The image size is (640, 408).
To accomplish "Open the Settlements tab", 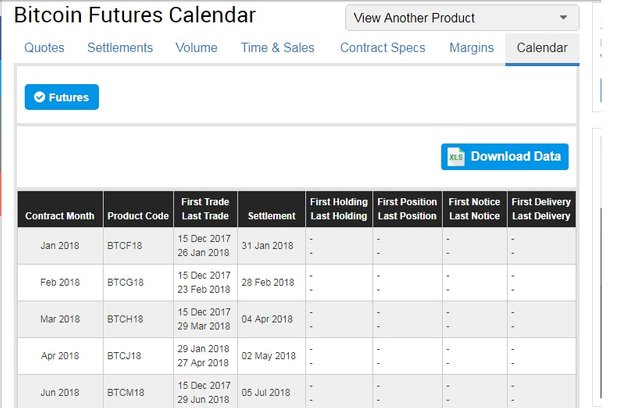I will click(x=120, y=48).
